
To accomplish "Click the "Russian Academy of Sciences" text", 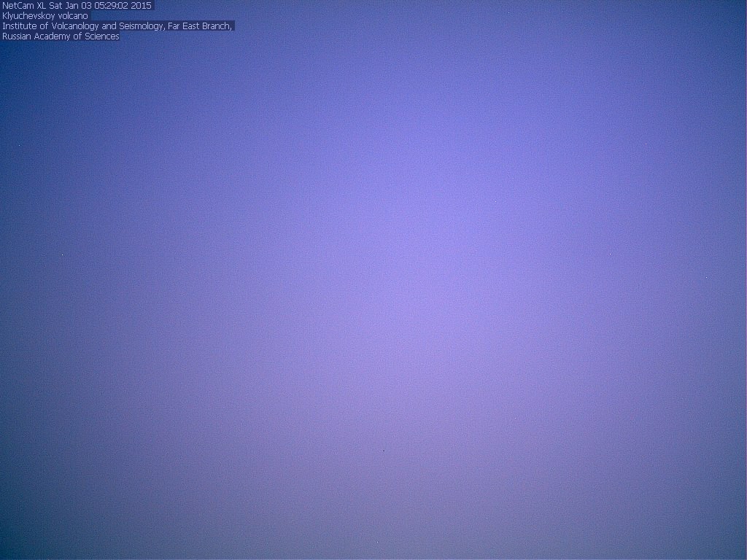I will coord(61,36).
